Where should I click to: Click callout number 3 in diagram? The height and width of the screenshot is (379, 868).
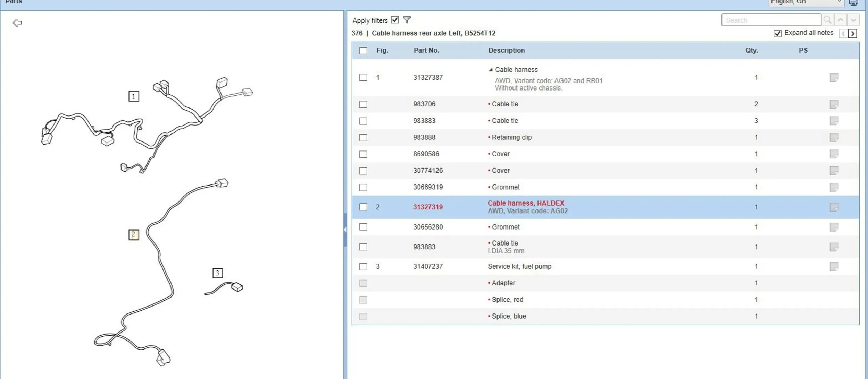pos(217,273)
